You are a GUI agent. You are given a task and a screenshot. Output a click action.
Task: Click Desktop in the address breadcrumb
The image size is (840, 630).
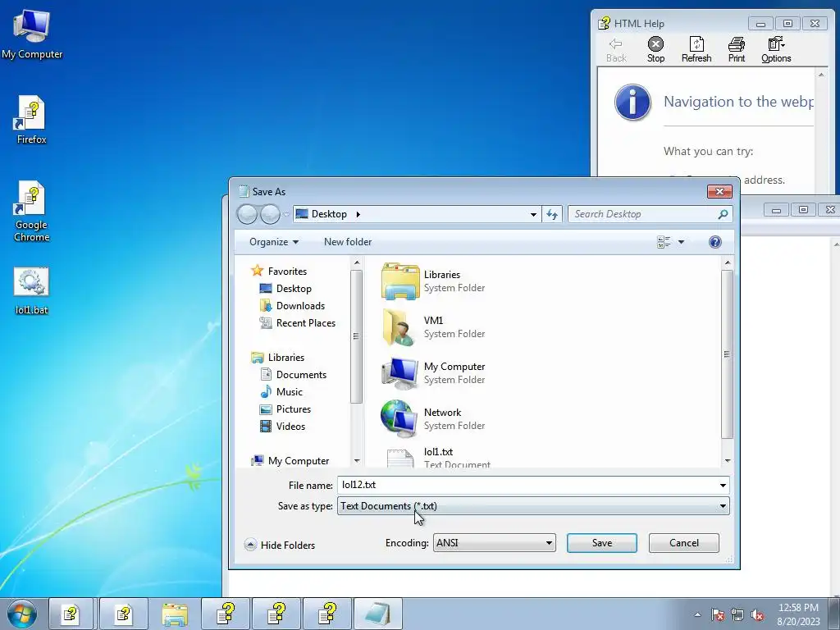(329, 214)
